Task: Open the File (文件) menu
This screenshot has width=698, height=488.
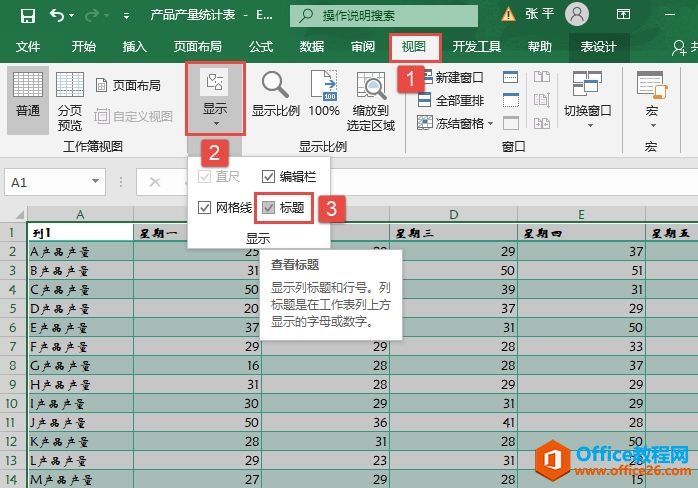Action: (x=28, y=47)
